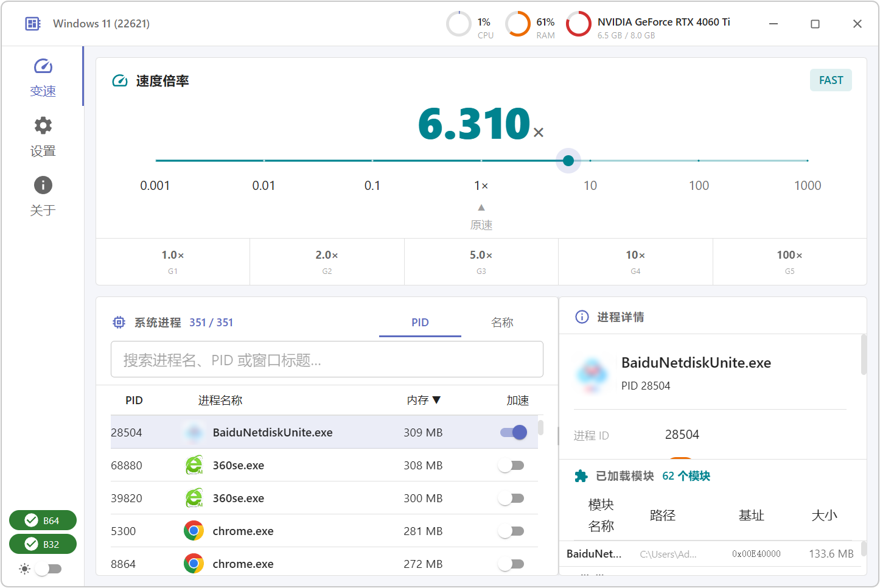The width and height of the screenshot is (880, 588).
Task: Toggle the light/dark theme switch
Action: (48, 569)
